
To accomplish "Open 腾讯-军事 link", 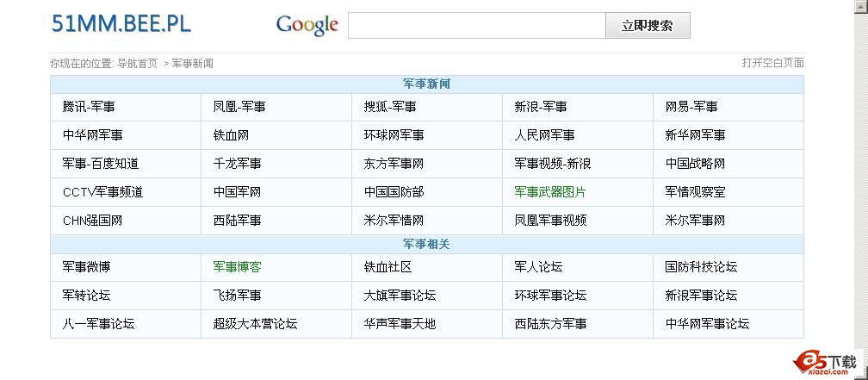I will [x=89, y=107].
